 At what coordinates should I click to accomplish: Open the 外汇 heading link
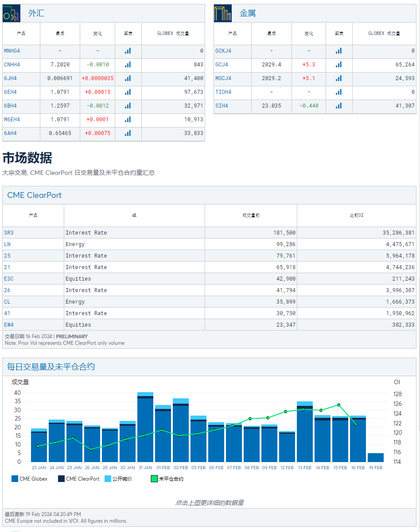pyautogui.click(x=36, y=13)
